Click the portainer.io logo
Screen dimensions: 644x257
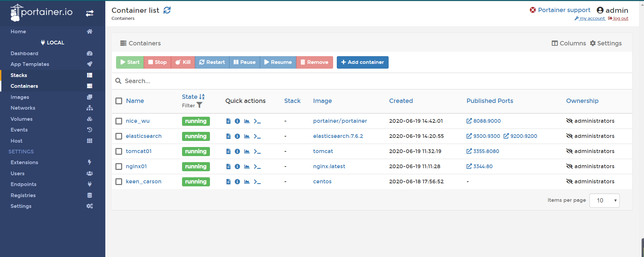coord(41,12)
